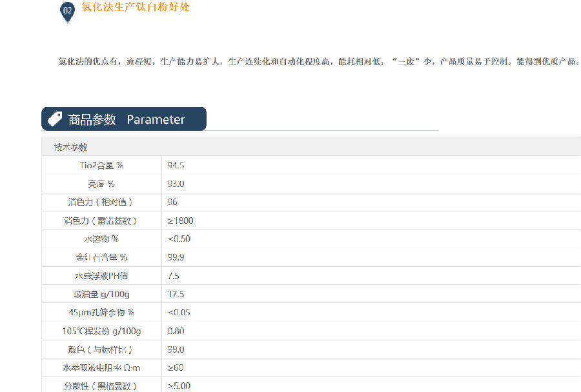Click the 0.80 value cell
The height and width of the screenshot is (392, 581).
tap(176, 331)
